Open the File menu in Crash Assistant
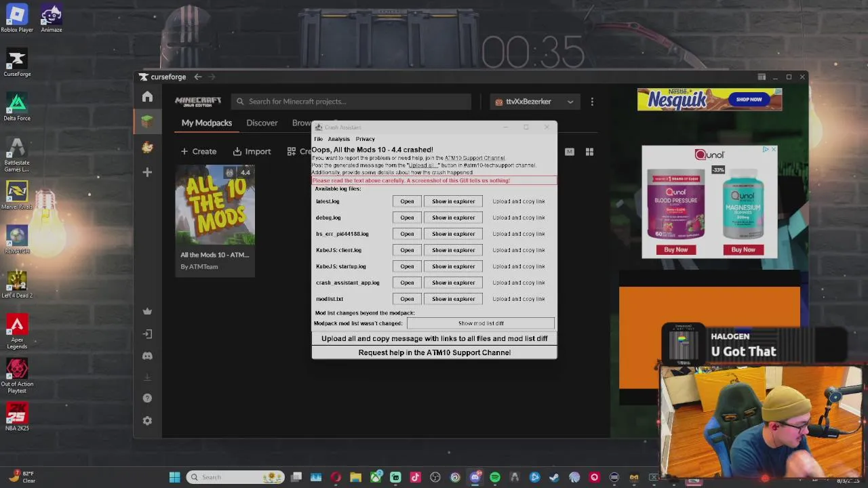The image size is (868, 488). [x=318, y=139]
